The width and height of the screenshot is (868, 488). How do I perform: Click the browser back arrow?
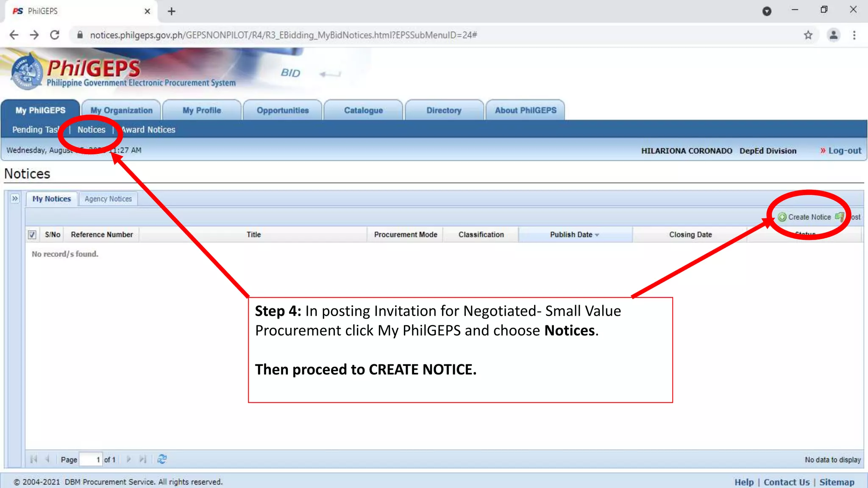[14, 35]
